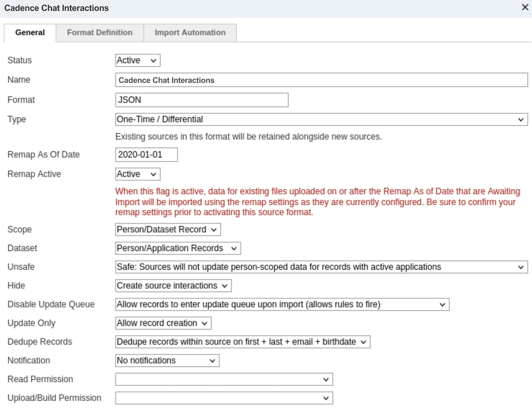Open the Notification dropdown

(x=167, y=361)
